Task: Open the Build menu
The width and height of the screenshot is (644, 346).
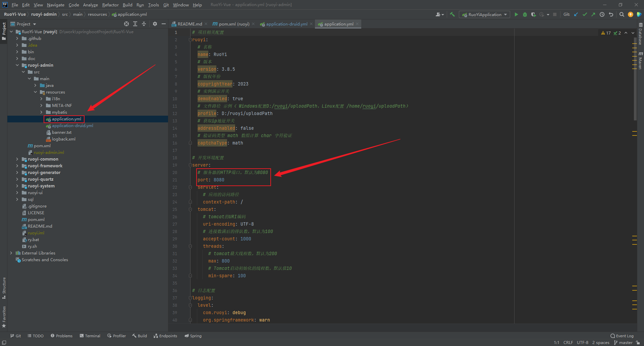Action: pyautogui.click(x=127, y=5)
